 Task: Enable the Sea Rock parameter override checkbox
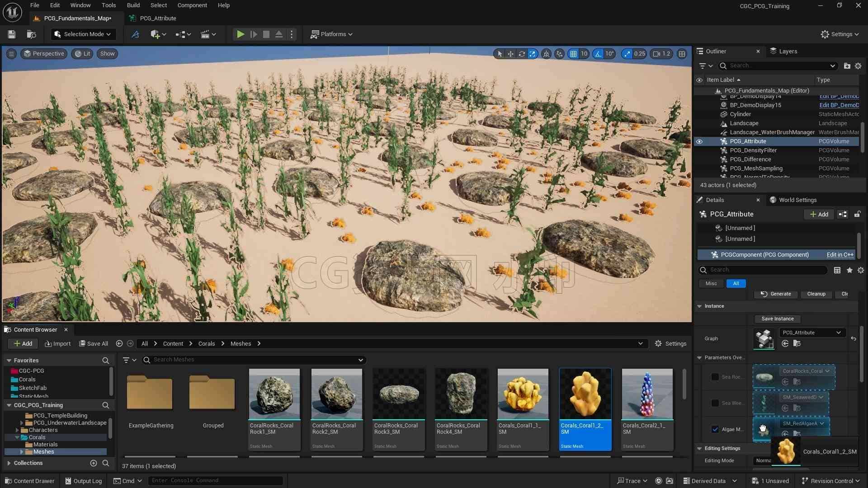pos(715,377)
